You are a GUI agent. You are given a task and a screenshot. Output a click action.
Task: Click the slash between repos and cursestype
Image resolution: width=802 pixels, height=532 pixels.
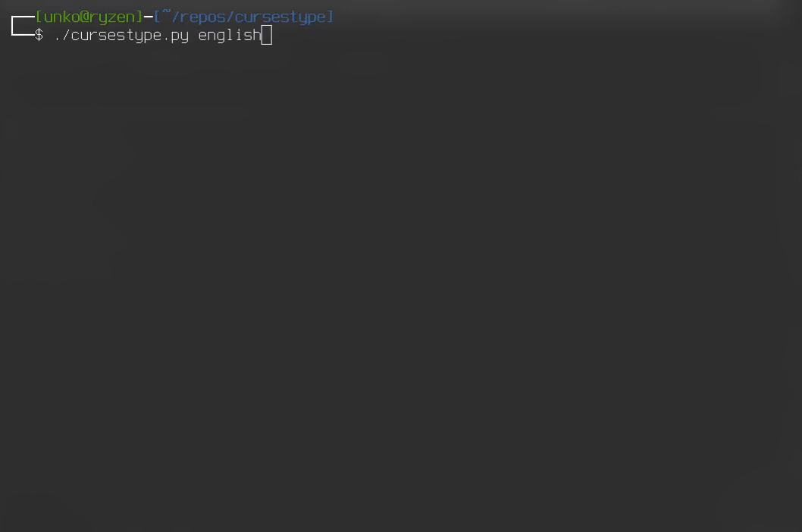[230, 17]
